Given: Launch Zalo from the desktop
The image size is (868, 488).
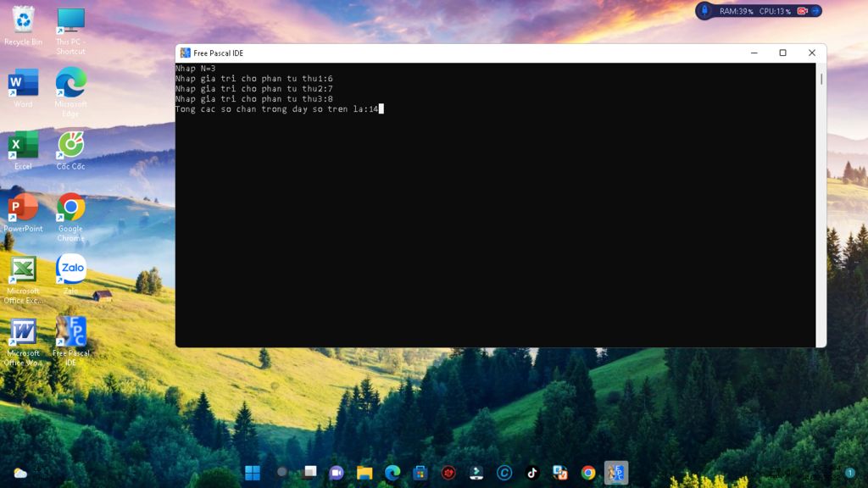Looking at the screenshot, I should (x=70, y=274).
